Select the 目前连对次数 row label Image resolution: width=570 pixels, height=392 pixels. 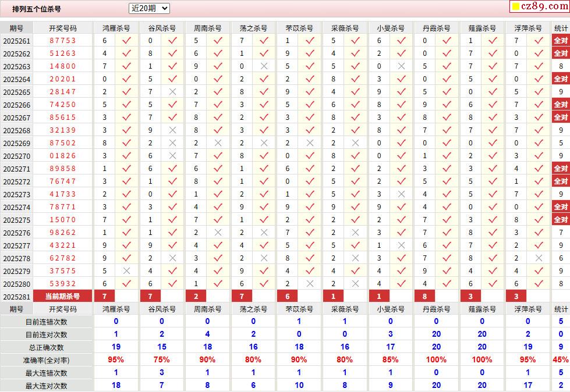click(46, 334)
